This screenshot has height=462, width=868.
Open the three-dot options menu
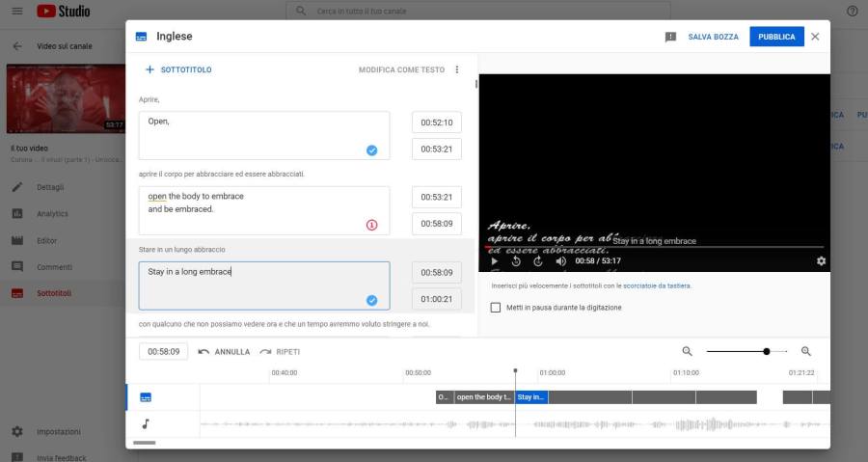(457, 69)
